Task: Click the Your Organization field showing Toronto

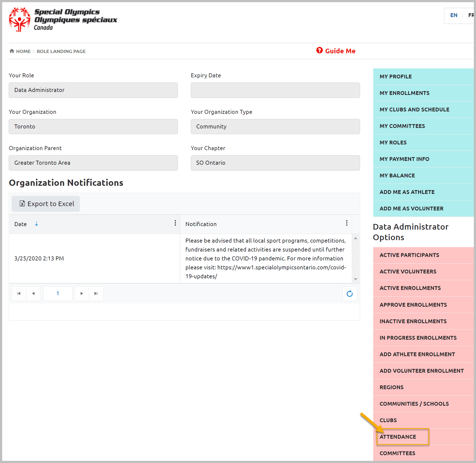Action: pyautogui.click(x=93, y=127)
